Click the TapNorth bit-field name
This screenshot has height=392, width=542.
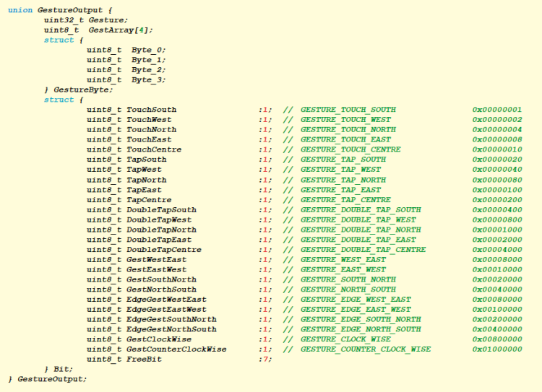pos(146,180)
